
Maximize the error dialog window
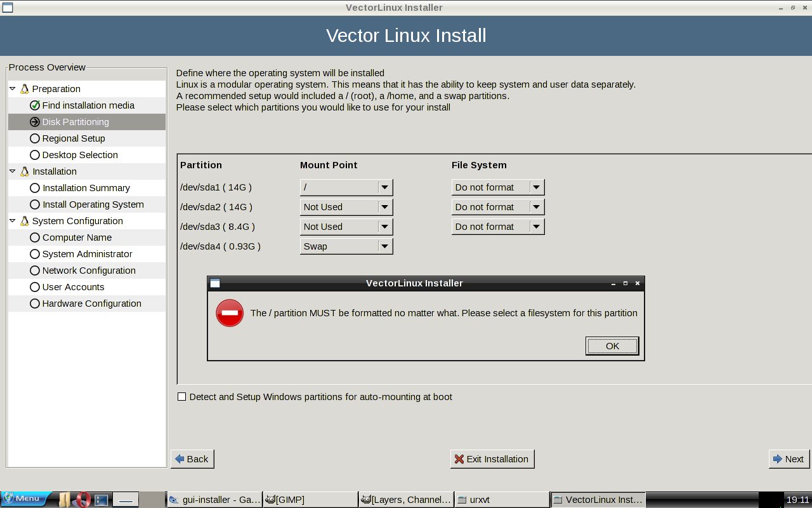tap(625, 283)
